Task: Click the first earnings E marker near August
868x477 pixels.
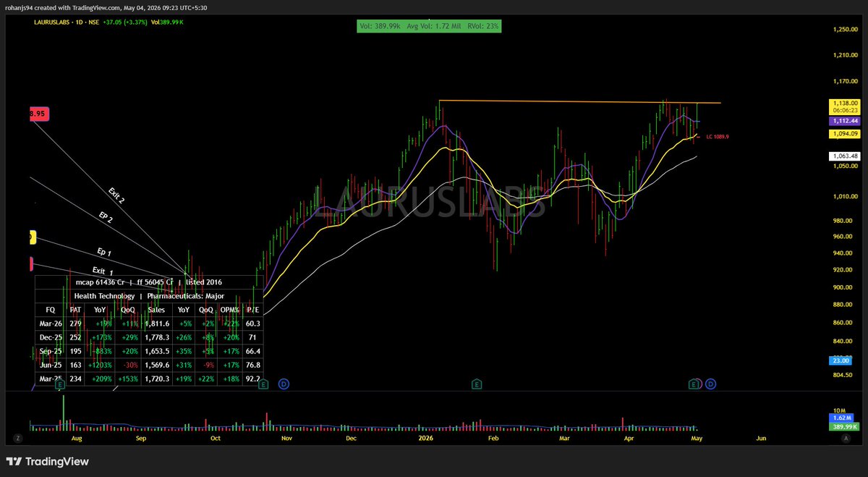Action: pyautogui.click(x=61, y=384)
